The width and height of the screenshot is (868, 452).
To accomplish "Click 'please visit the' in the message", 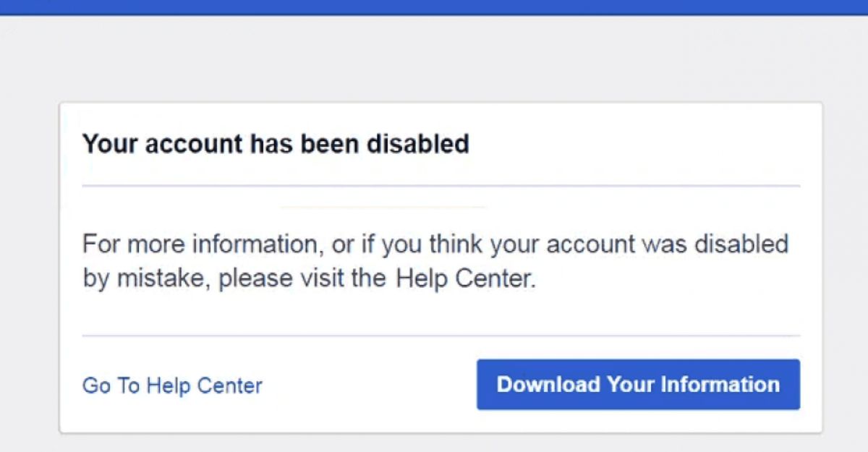I will pyautogui.click(x=304, y=279).
